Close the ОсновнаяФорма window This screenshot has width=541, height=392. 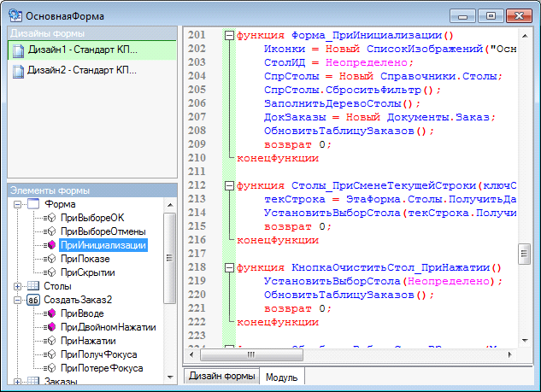tap(519, 16)
